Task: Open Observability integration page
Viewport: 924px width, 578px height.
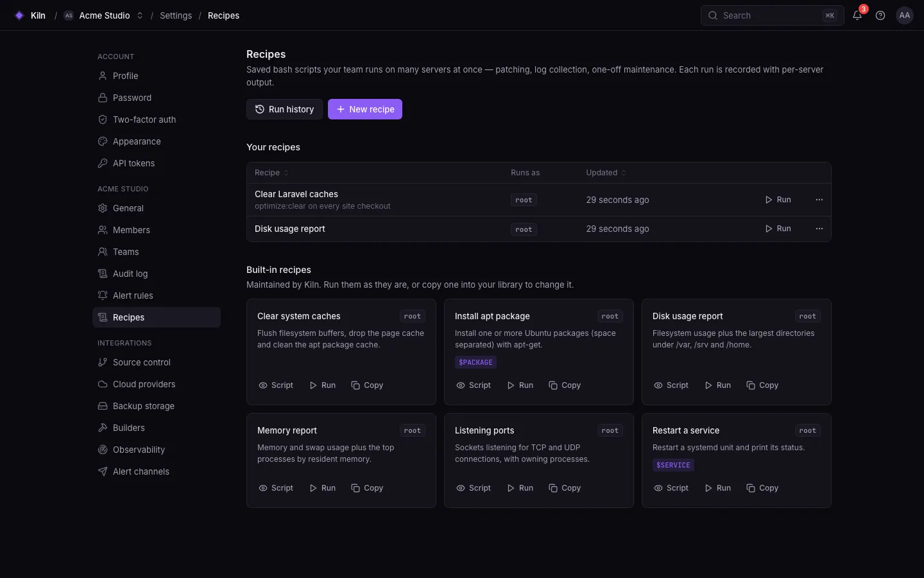Action: pos(157,450)
